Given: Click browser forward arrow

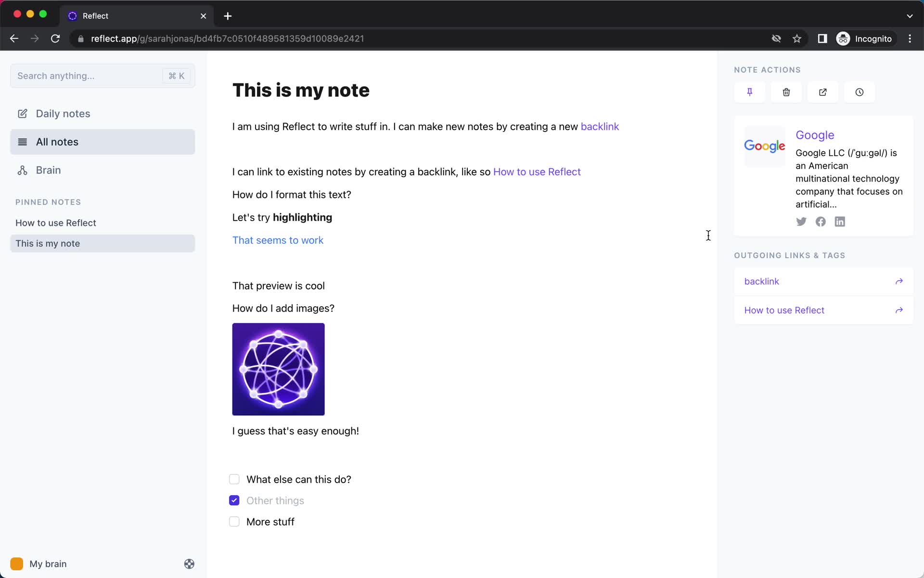Looking at the screenshot, I should pyautogui.click(x=35, y=39).
